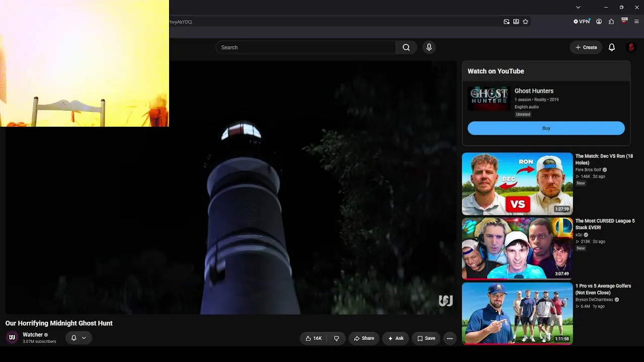Click the 'Unrated' rating badge
644x362 pixels.
click(x=523, y=114)
